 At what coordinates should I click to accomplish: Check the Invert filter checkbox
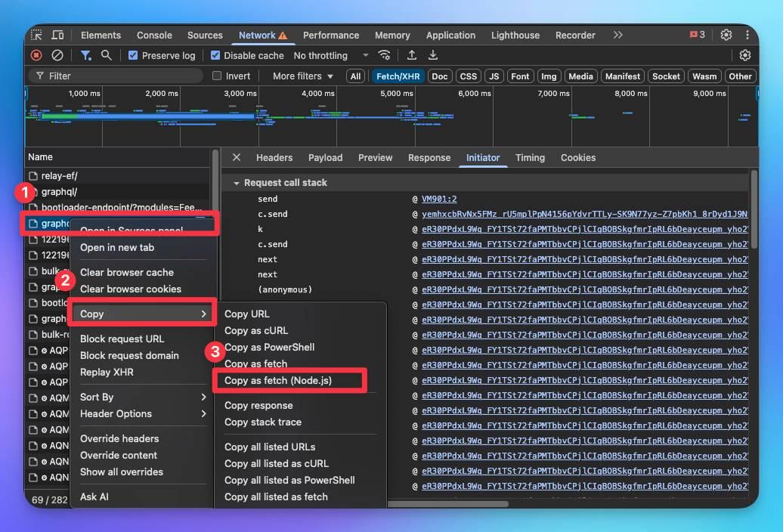217,76
